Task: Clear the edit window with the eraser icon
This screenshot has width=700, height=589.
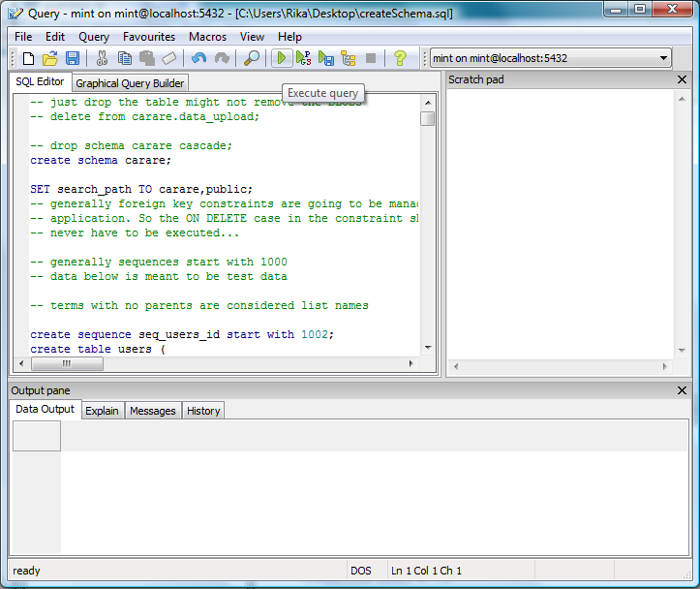Action: coord(169,58)
